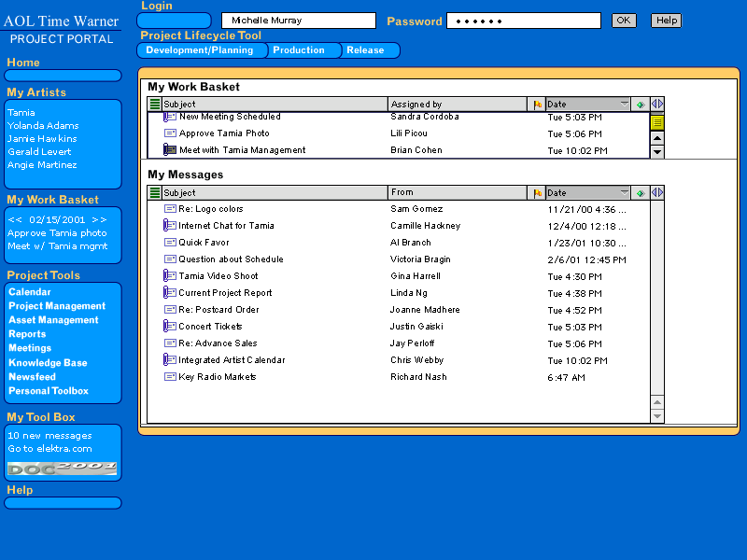Click the OK login button

coord(624,21)
